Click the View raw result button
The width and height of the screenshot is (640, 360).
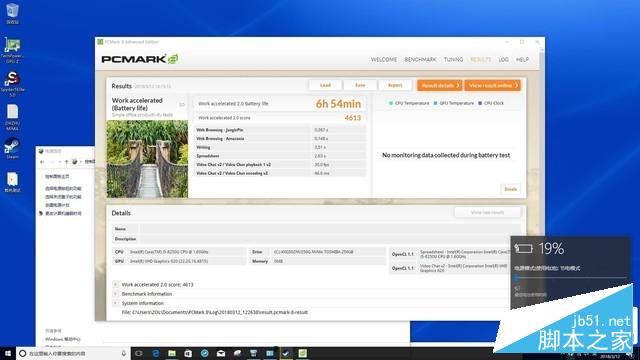pos(487,212)
